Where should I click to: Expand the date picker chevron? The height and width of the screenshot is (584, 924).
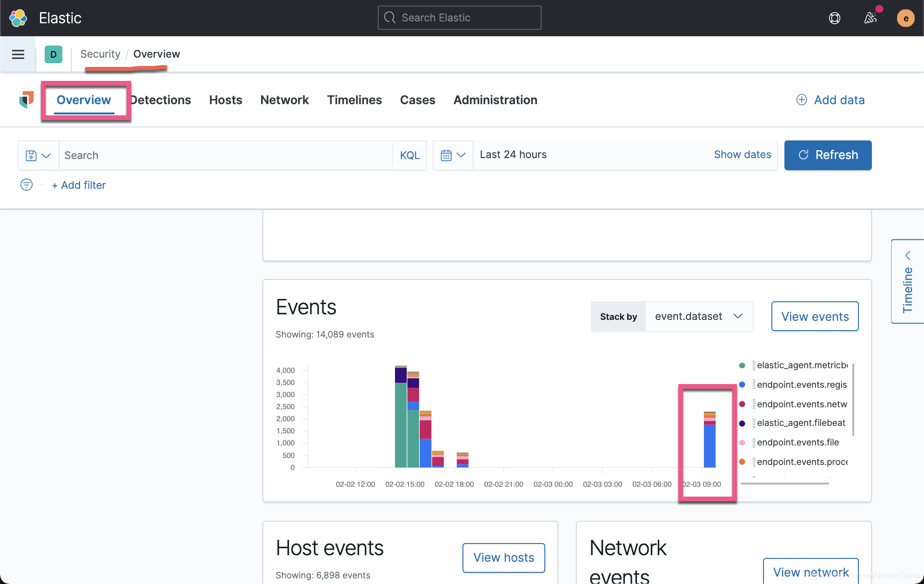(x=461, y=155)
